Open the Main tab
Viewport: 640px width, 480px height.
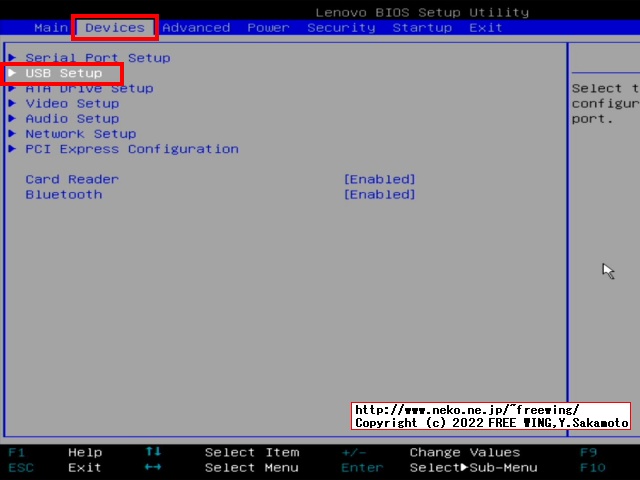(x=50, y=28)
